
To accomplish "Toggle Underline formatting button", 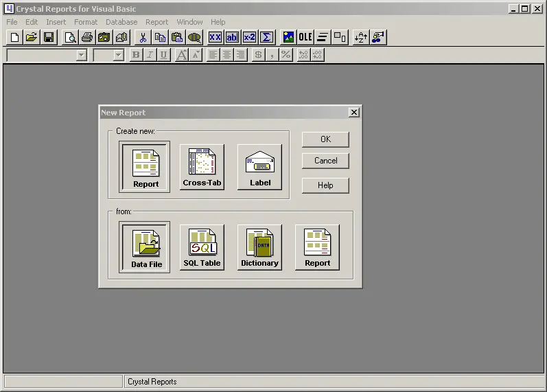I will (163, 55).
